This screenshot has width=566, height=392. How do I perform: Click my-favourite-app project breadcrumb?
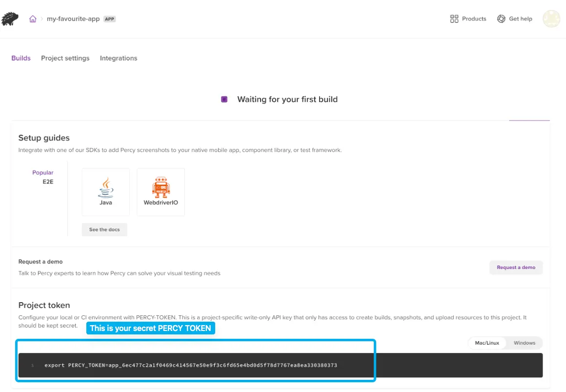tap(73, 19)
